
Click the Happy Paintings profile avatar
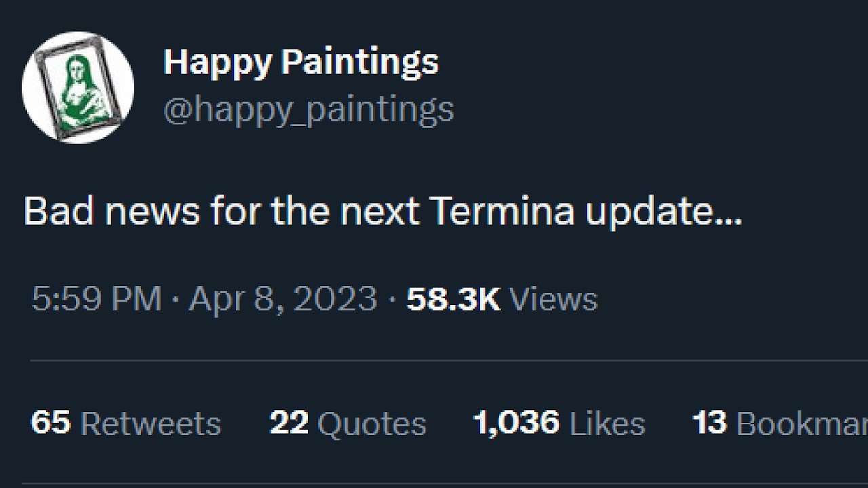(x=77, y=87)
